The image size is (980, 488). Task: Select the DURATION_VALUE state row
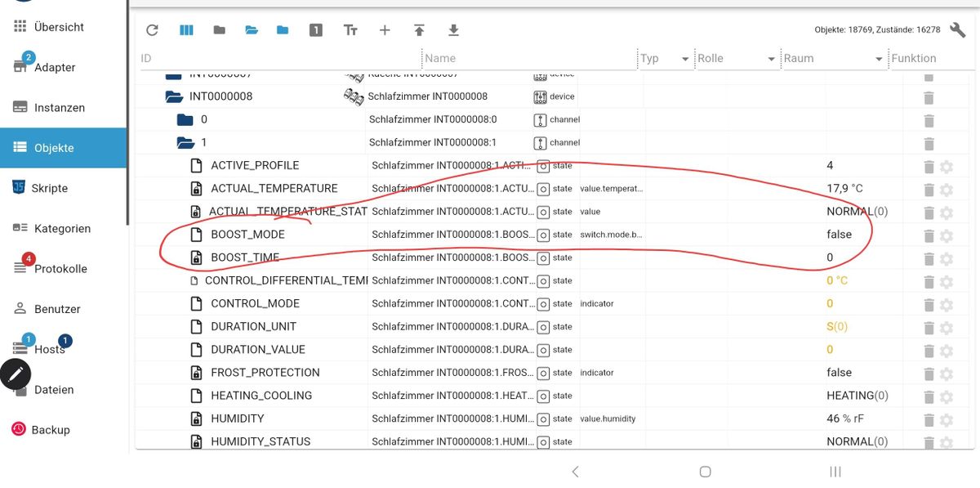550,350
